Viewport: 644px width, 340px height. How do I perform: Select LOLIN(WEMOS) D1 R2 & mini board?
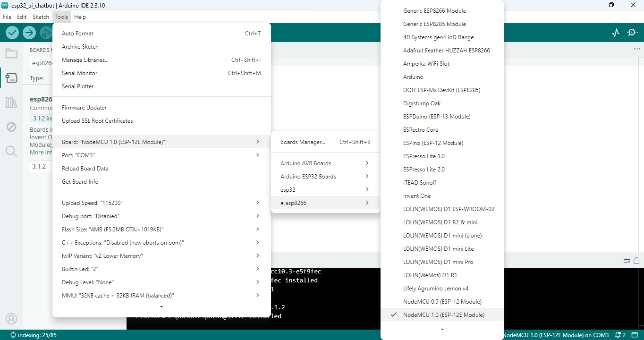coord(442,222)
